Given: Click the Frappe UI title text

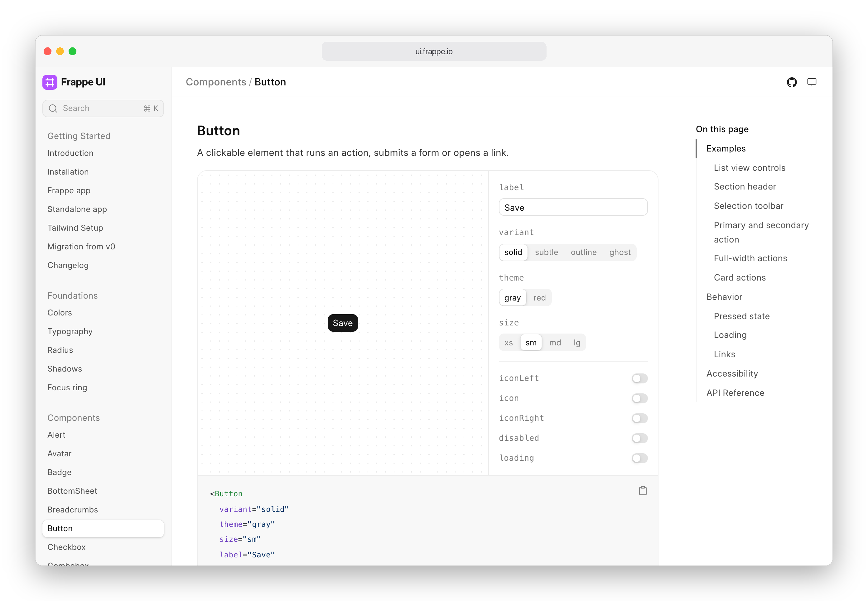Looking at the screenshot, I should pyautogui.click(x=83, y=82).
